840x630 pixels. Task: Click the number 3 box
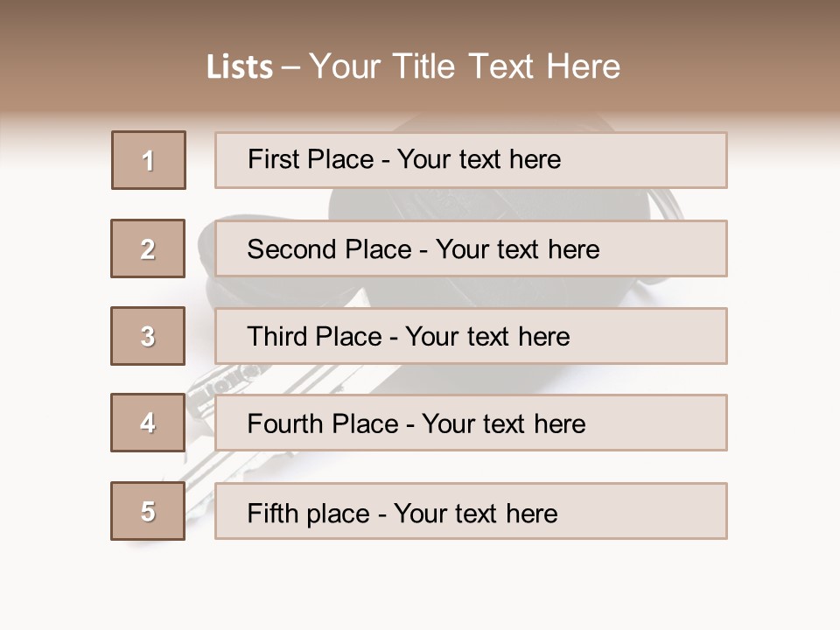[x=148, y=336]
